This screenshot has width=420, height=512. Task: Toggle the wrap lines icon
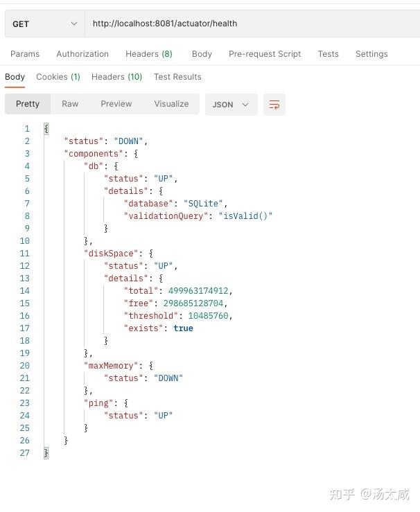click(x=274, y=105)
